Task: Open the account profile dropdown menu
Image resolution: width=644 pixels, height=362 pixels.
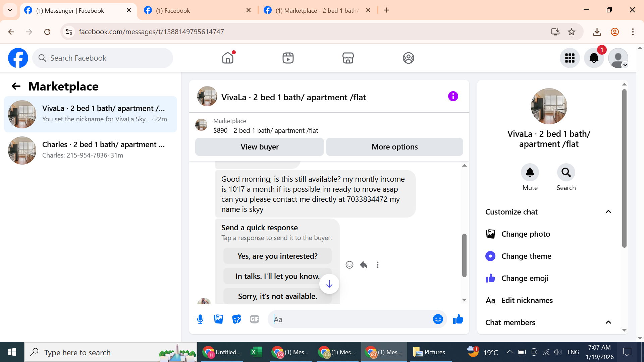Action: pyautogui.click(x=618, y=58)
